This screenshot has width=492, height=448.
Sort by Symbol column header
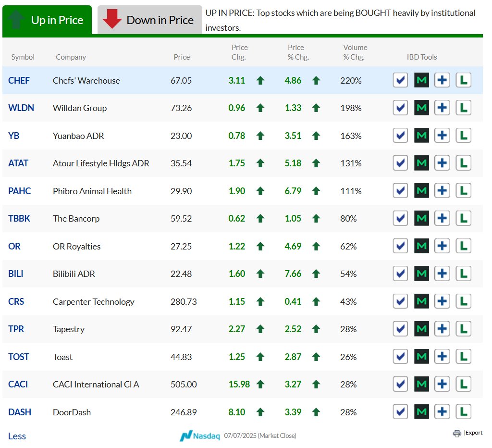coord(23,57)
